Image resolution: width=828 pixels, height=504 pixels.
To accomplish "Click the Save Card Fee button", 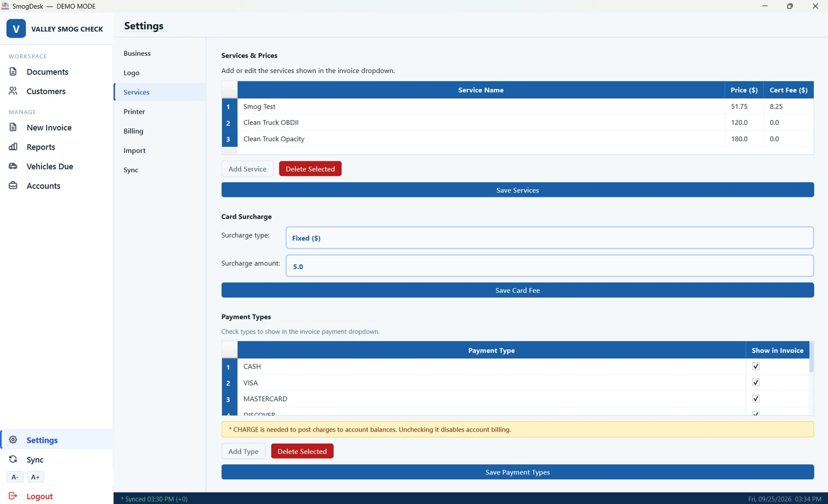I will pyautogui.click(x=517, y=290).
